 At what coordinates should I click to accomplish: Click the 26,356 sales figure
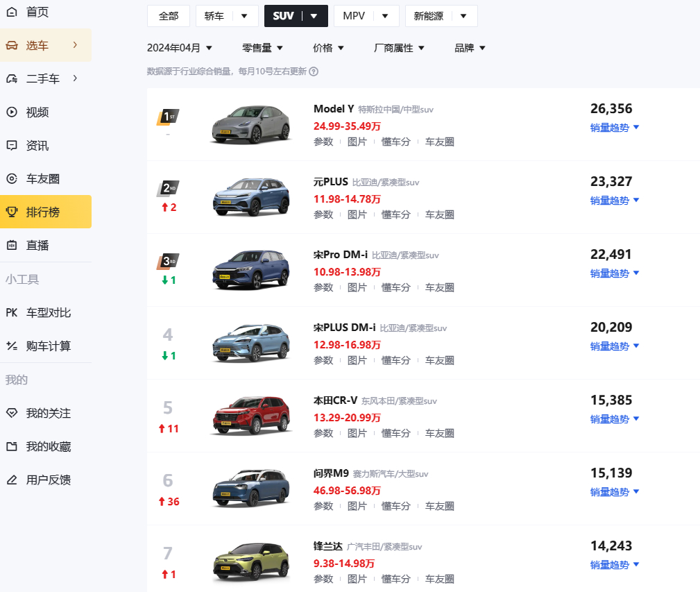click(611, 108)
